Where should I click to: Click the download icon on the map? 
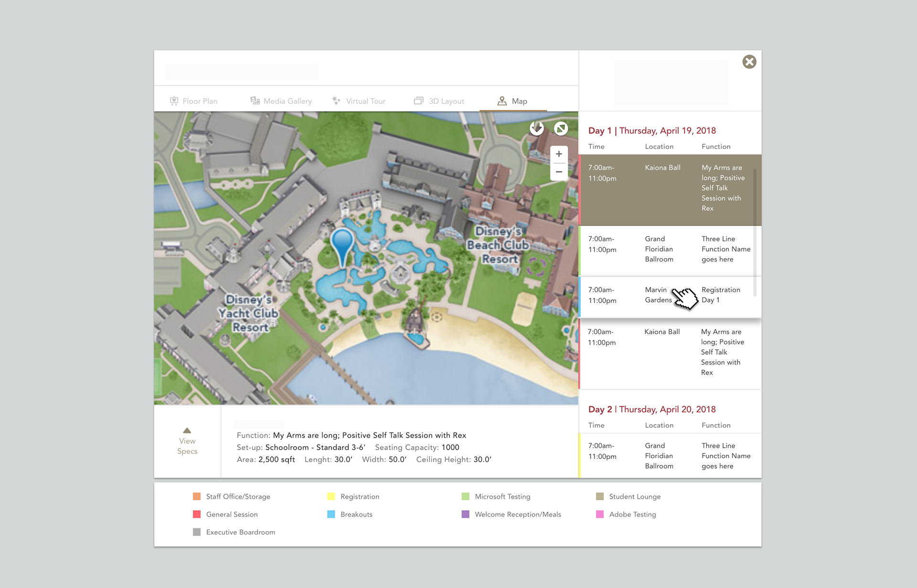pyautogui.click(x=537, y=128)
